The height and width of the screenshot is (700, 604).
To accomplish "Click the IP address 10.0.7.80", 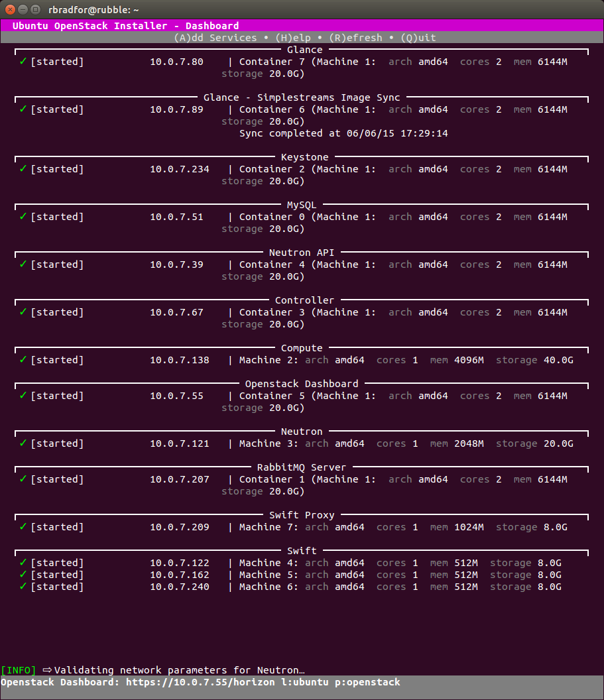I will tap(177, 62).
